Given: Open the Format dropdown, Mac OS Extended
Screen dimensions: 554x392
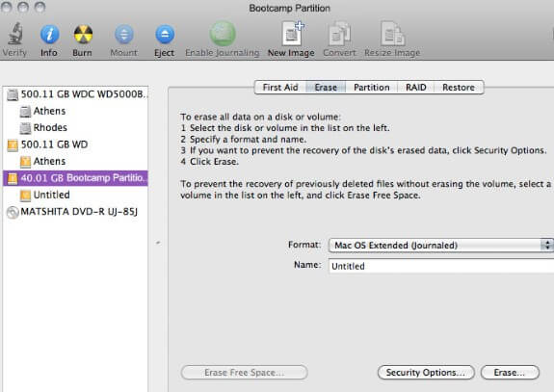Looking at the screenshot, I should coord(440,245).
